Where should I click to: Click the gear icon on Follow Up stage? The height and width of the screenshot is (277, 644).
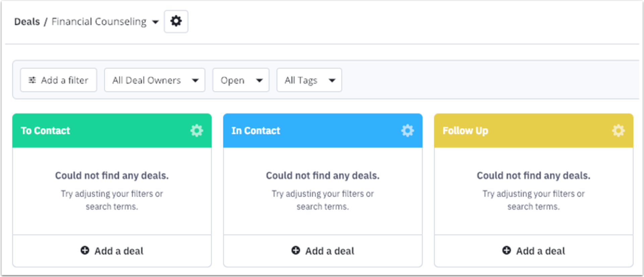[618, 130]
